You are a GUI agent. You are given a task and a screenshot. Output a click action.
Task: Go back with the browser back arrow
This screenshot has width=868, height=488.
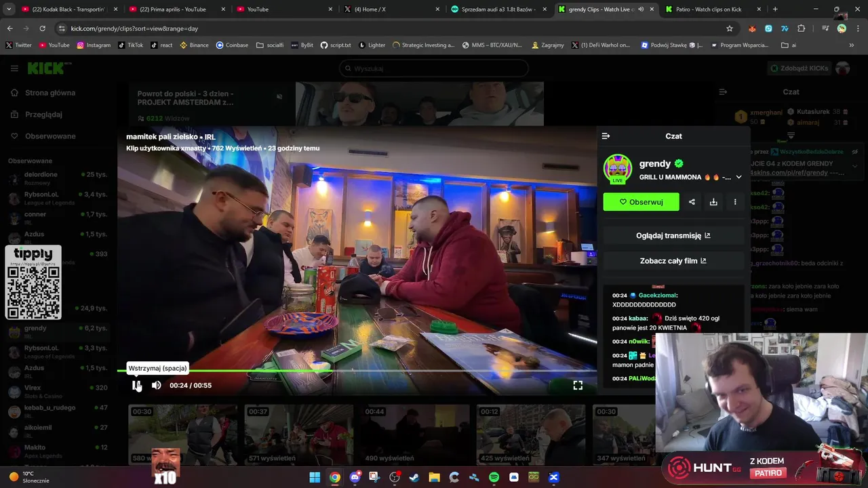9,28
